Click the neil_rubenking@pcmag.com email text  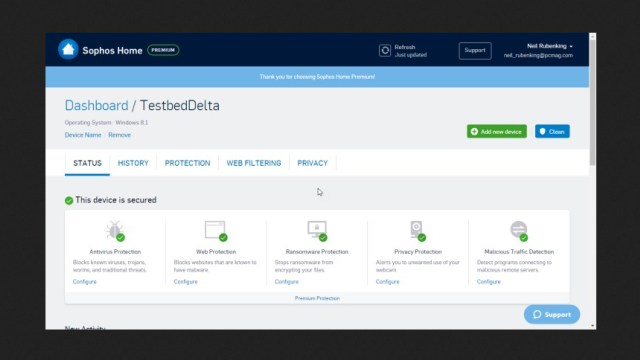(x=538, y=56)
